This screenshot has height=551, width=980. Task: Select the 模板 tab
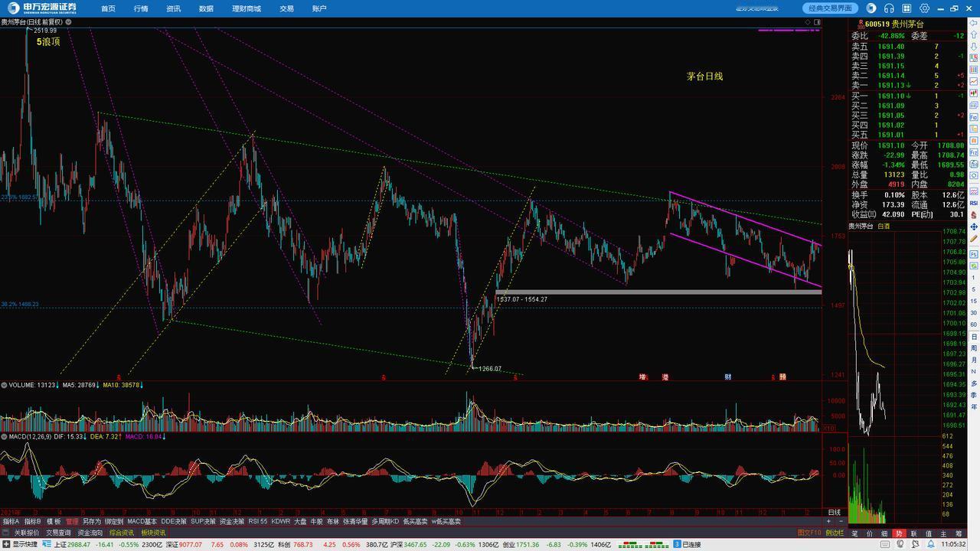[x=54, y=521]
